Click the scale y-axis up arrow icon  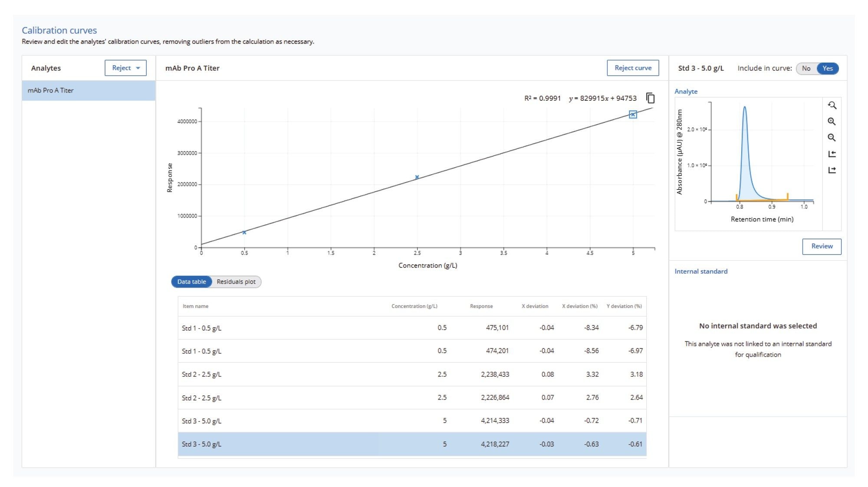[832, 154]
